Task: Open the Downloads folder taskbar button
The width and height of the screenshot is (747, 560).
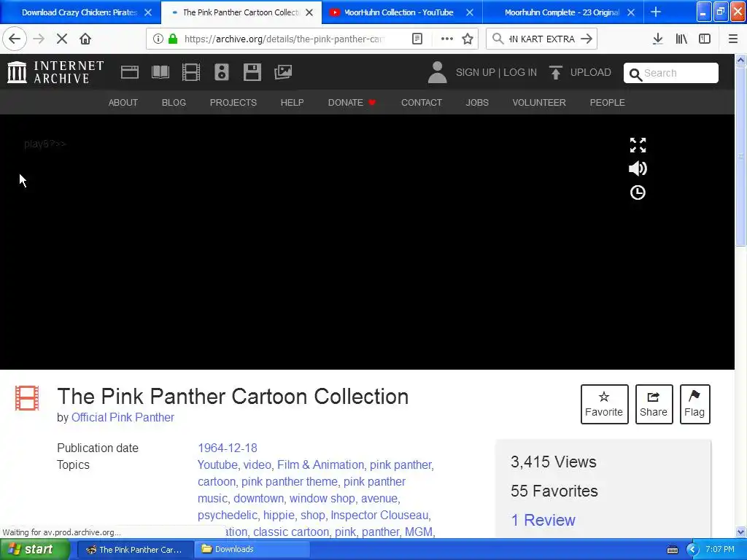Action: point(252,550)
